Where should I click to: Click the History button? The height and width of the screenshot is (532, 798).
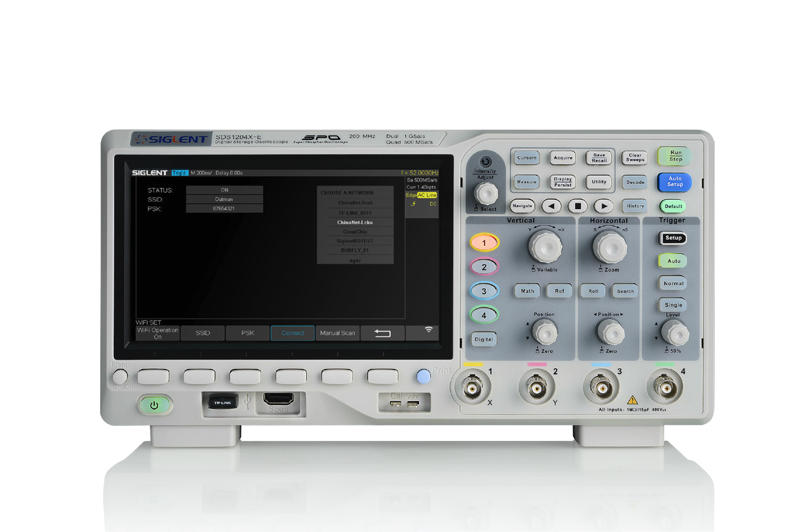pyautogui.click(x=635, y=206)
